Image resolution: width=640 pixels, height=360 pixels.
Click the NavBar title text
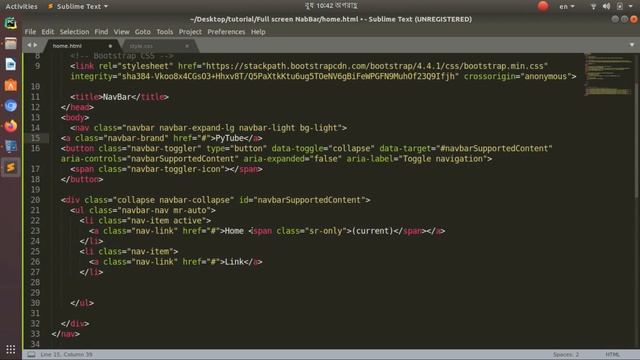[x=117, y=97]
